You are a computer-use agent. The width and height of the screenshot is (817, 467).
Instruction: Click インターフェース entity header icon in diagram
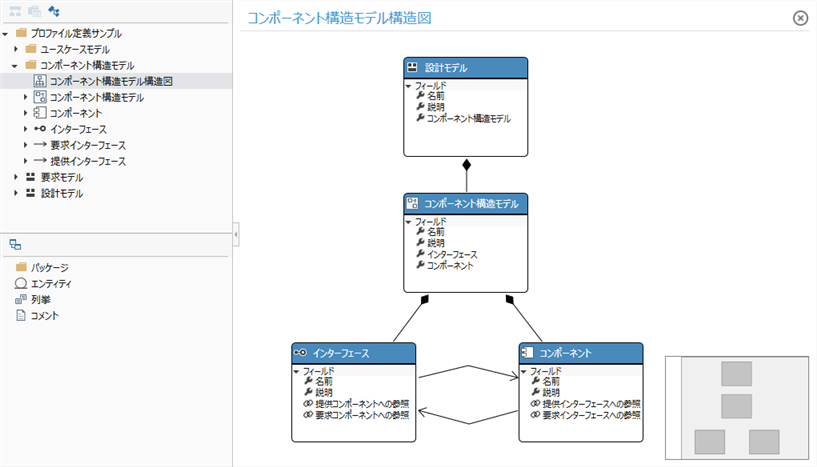click(x=299, y=353)
